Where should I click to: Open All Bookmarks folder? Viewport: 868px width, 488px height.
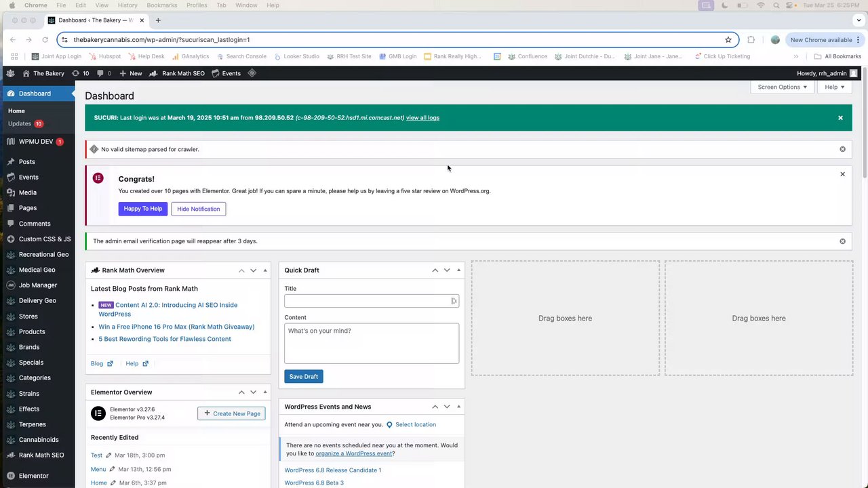(837, 57)
